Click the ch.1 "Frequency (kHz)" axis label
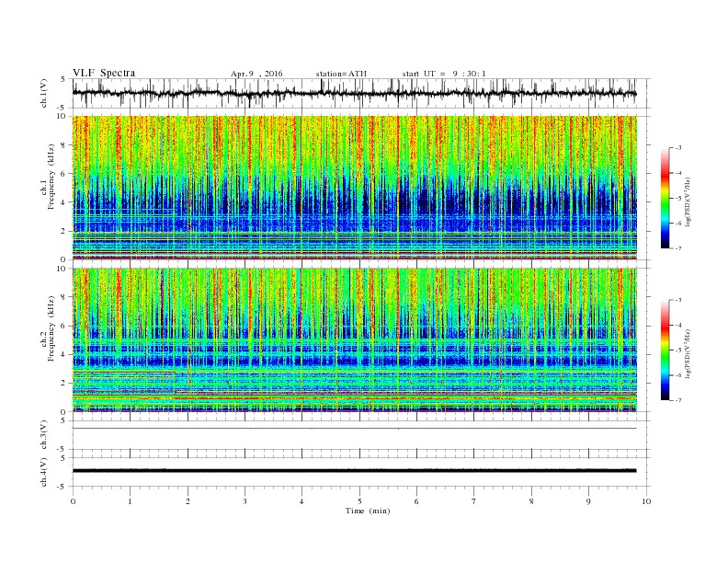This screenshot has height=563, width=728. pyautogui.click(x=51, y=177)
